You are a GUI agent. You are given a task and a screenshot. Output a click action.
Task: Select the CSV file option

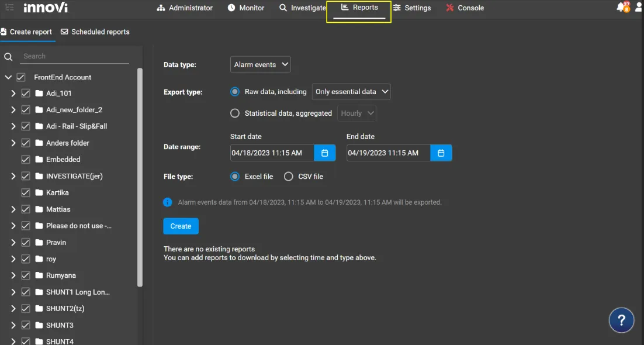coord(289,177)
